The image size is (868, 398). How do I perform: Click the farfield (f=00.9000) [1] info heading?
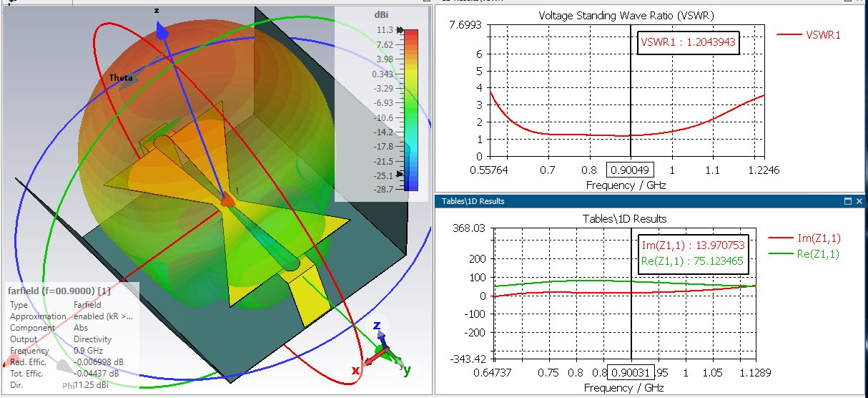[x=59, y=291]
